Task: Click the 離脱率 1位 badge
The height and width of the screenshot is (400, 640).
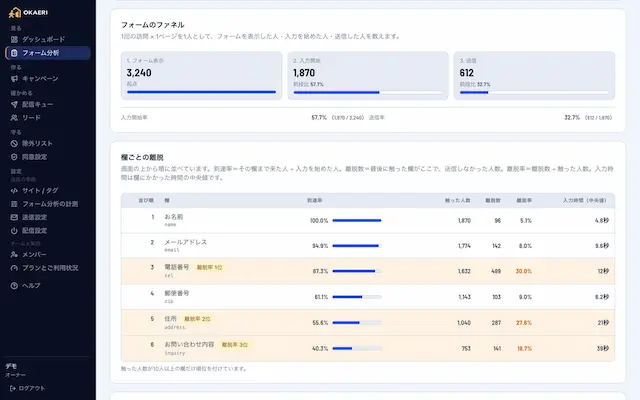Action: (209, 268)
